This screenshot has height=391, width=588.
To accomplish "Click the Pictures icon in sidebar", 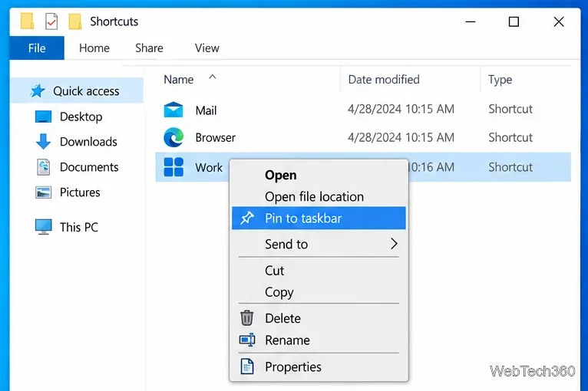I will (43, 192).
